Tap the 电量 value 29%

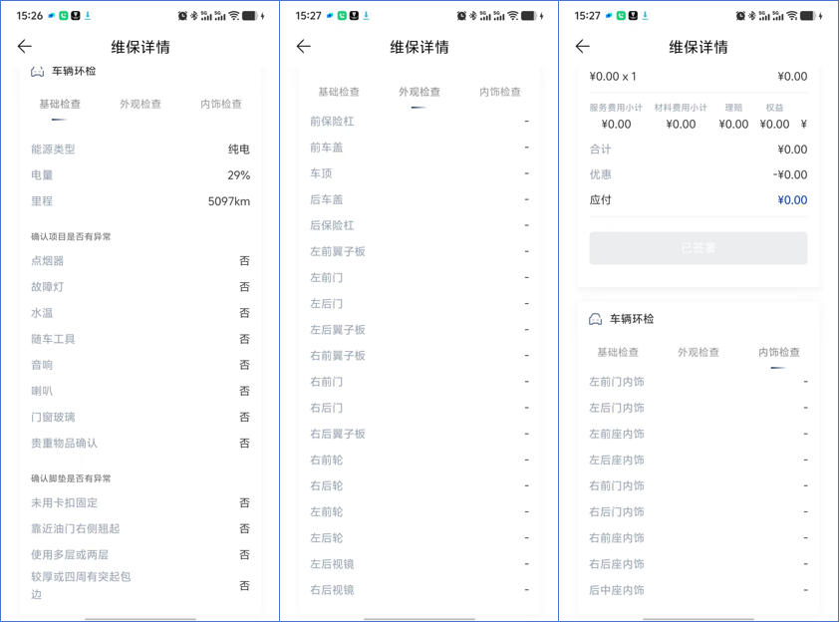coord(239,175)
